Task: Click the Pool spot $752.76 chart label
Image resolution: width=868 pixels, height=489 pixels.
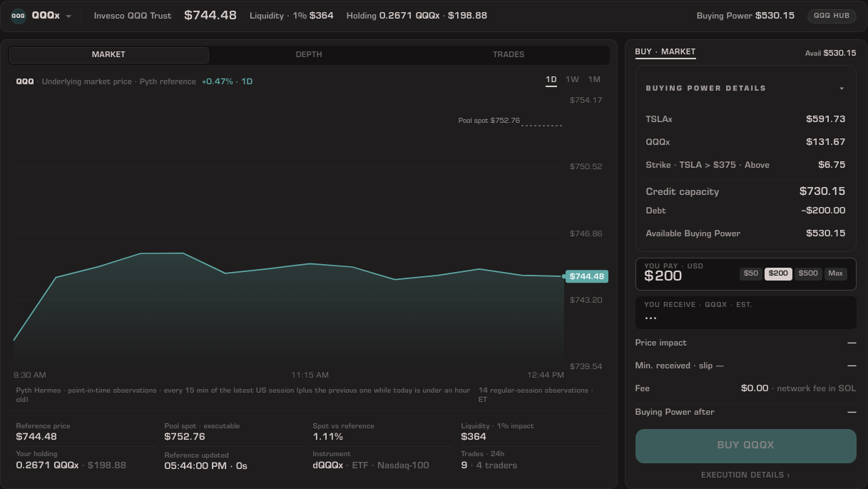Action: coord(489,121)
